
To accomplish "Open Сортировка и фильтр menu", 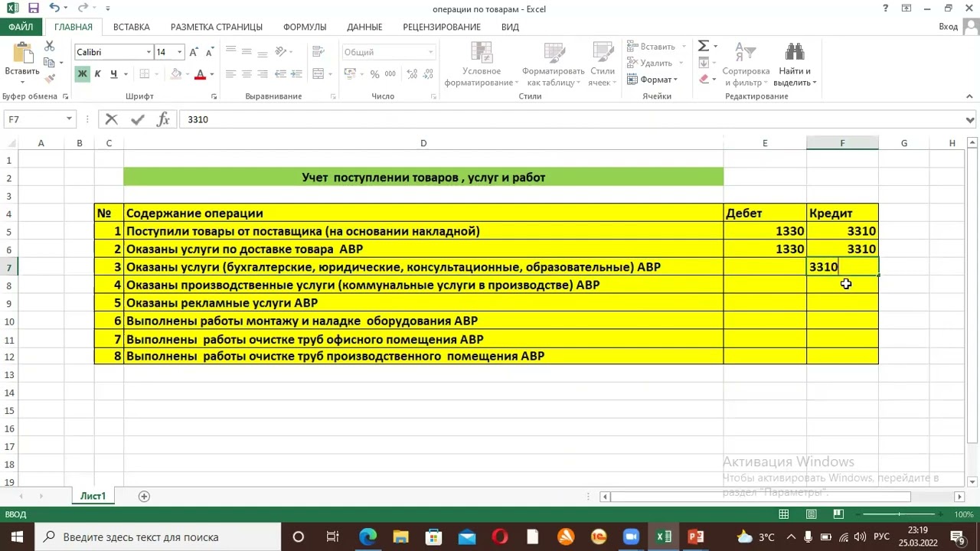I will [x=746, y=64].
